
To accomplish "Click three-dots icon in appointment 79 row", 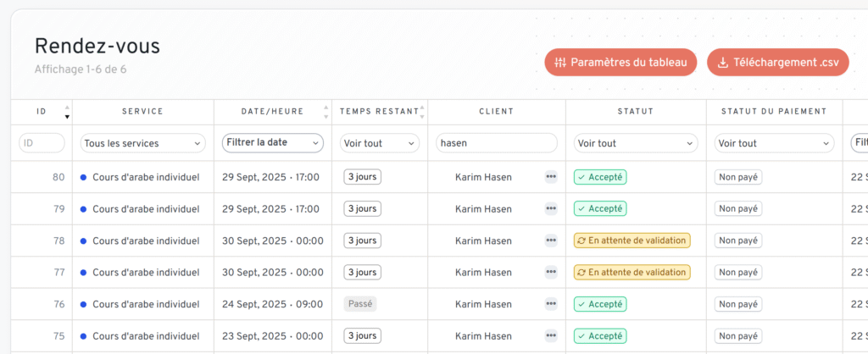I will click(551, 208).
